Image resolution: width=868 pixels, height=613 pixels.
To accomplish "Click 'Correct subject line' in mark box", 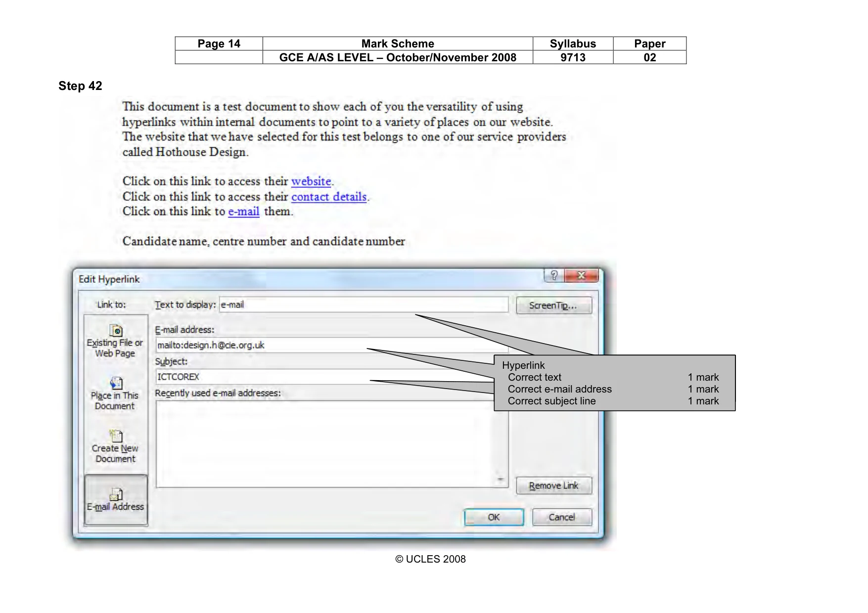I will (x=551, y=401).
